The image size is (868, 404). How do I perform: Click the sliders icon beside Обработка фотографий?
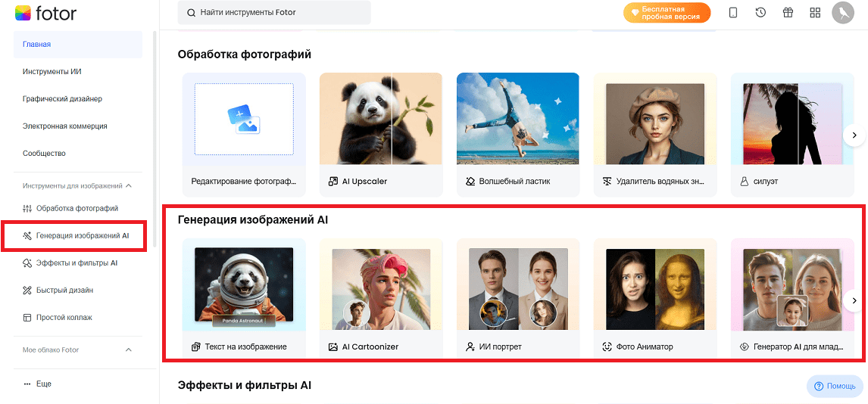point(28,208)
